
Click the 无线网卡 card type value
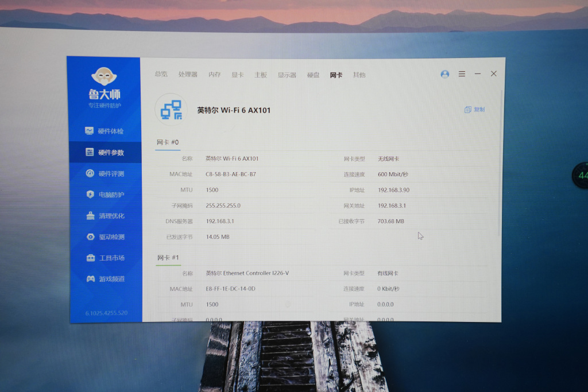click(388, 159)
